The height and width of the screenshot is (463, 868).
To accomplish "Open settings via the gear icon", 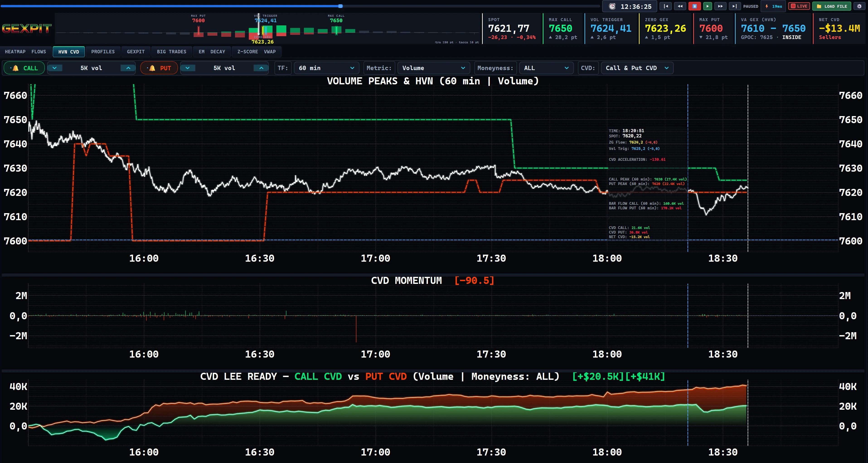I will pos(859,6).
